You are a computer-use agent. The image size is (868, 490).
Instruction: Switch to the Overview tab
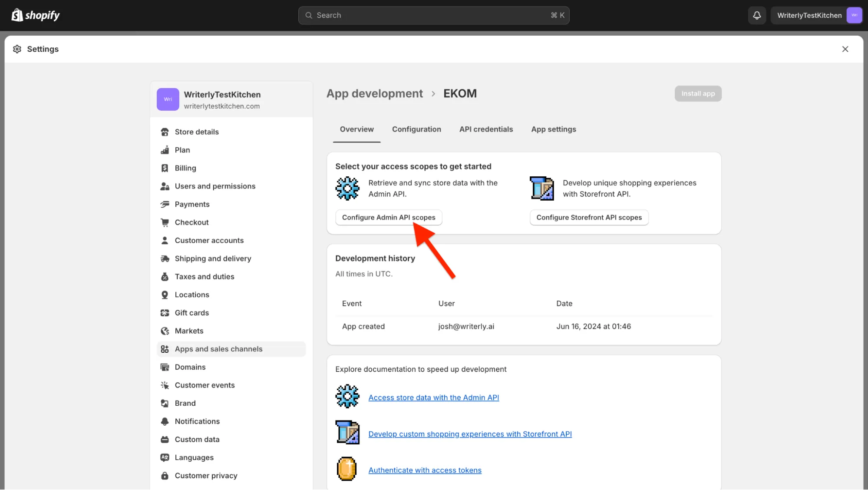tap(356, 129)
